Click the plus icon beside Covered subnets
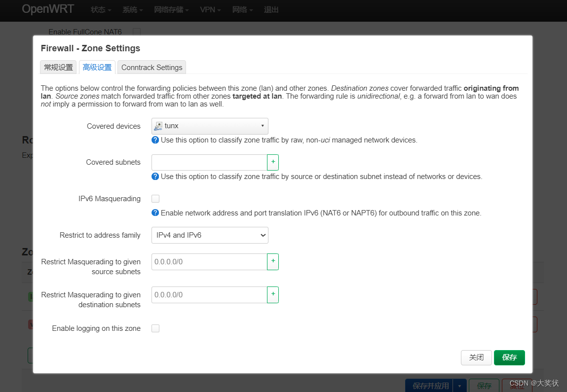Image resolution: width=567 pixels, height=392 pixels. pyautogui.click(x=273, y=162)
